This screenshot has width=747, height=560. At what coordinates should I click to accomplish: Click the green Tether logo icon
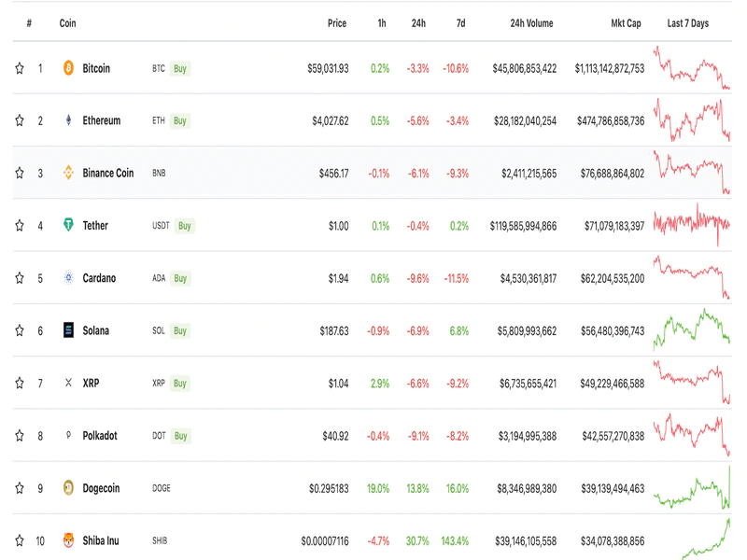tap(68, 225)
